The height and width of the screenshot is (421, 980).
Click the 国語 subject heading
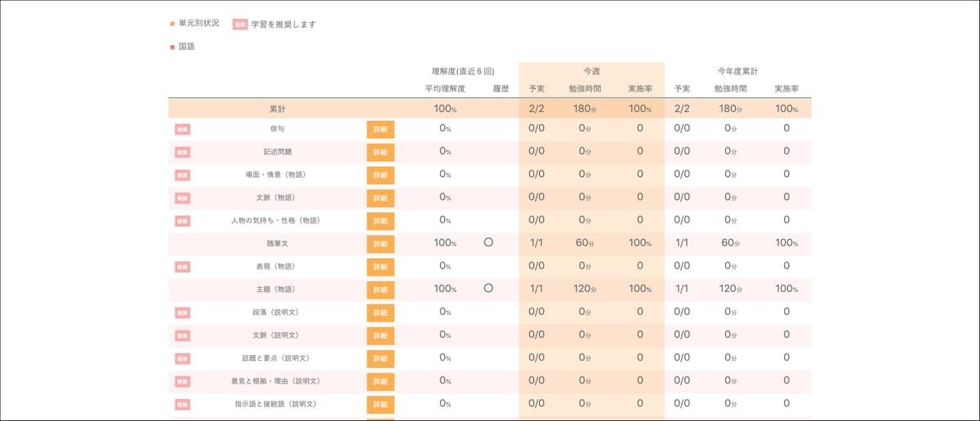(x=186, y=47)
